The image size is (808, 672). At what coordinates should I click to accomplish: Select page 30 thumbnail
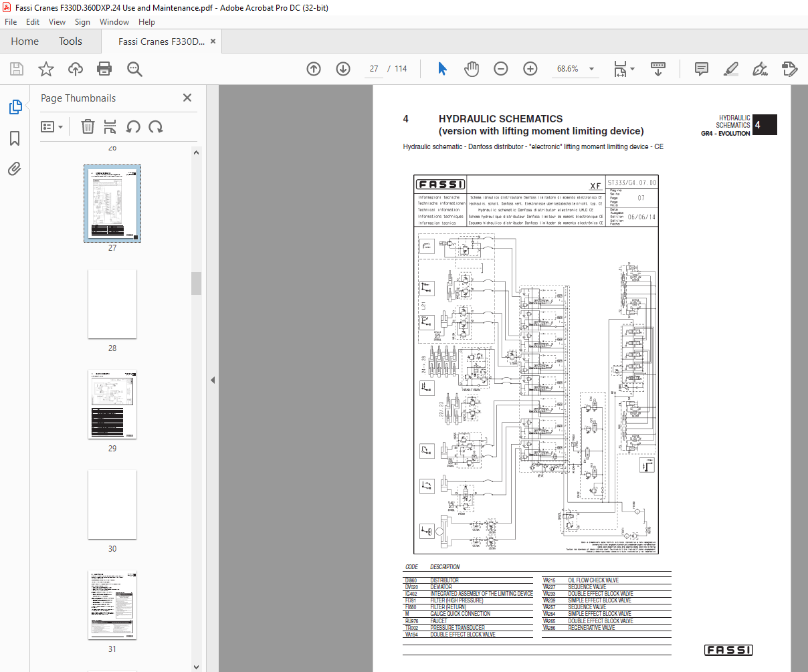[x=112, y=504]
